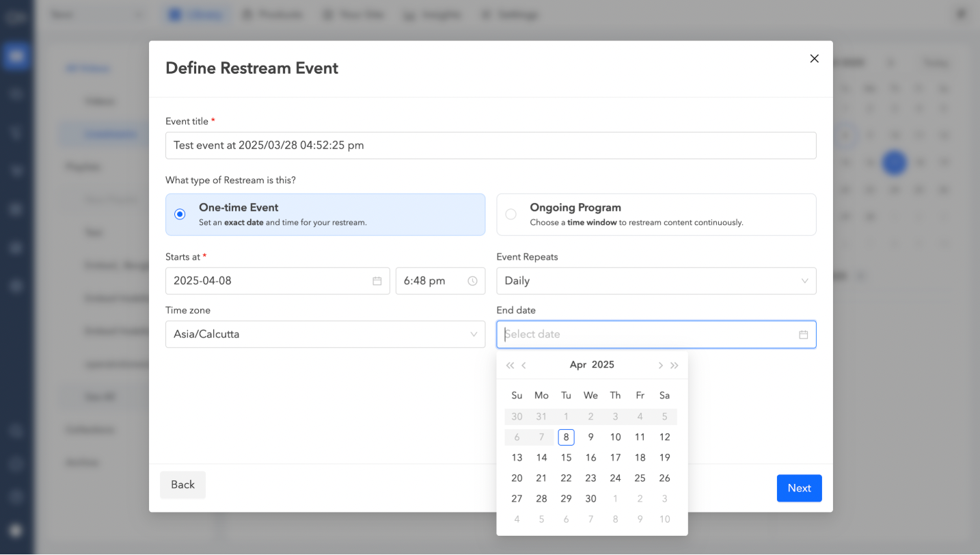Viewport: 980px width, 555px height.
Task: Open the Products menu item
Action: [273, 14]
